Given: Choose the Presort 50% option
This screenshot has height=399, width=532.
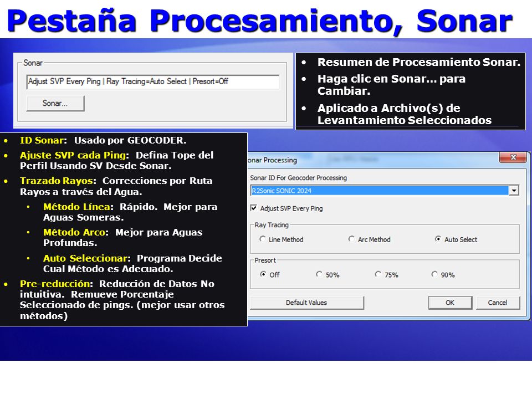Looking at the screenshot, I should (319, 274).
